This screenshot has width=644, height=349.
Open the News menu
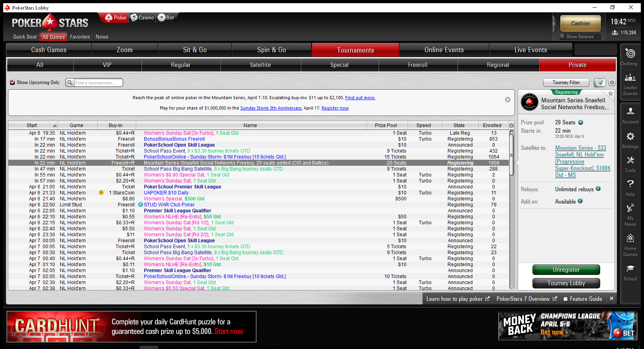tap(102, 37)
